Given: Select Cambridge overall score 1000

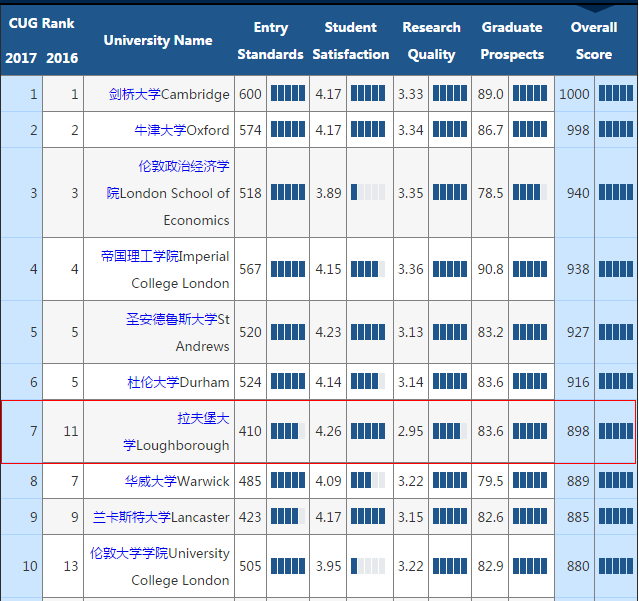Looking at the screenshot, I should (x=574, y=94).
